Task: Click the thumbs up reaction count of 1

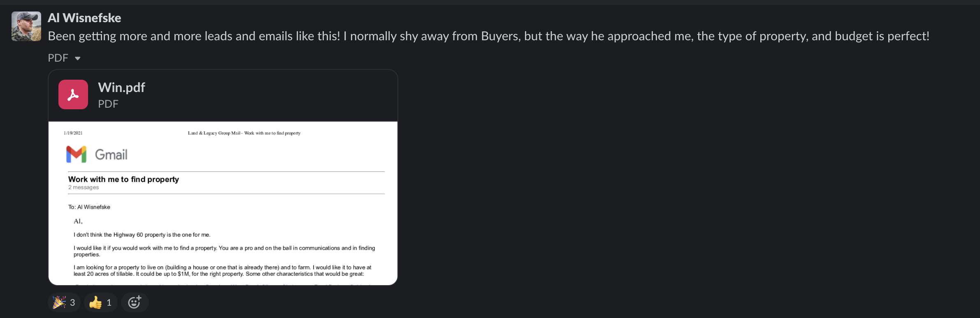Action: [x=109, y=303]
